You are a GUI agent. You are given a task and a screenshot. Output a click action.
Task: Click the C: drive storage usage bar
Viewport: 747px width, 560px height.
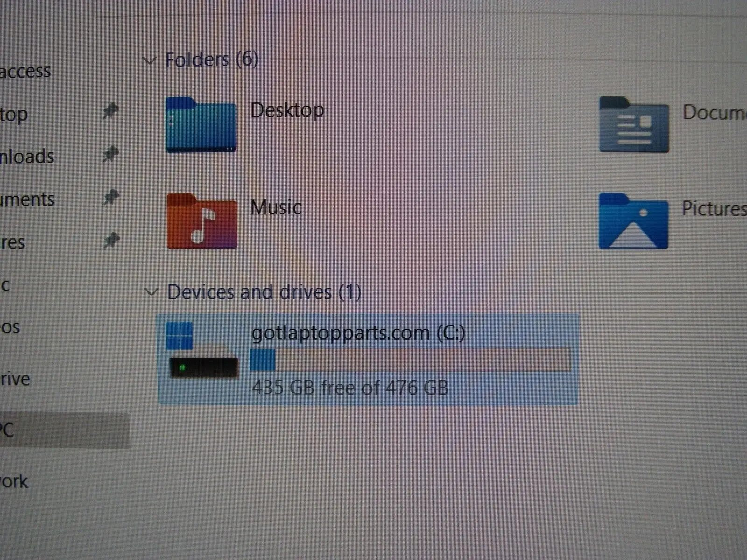click(411, 359)
